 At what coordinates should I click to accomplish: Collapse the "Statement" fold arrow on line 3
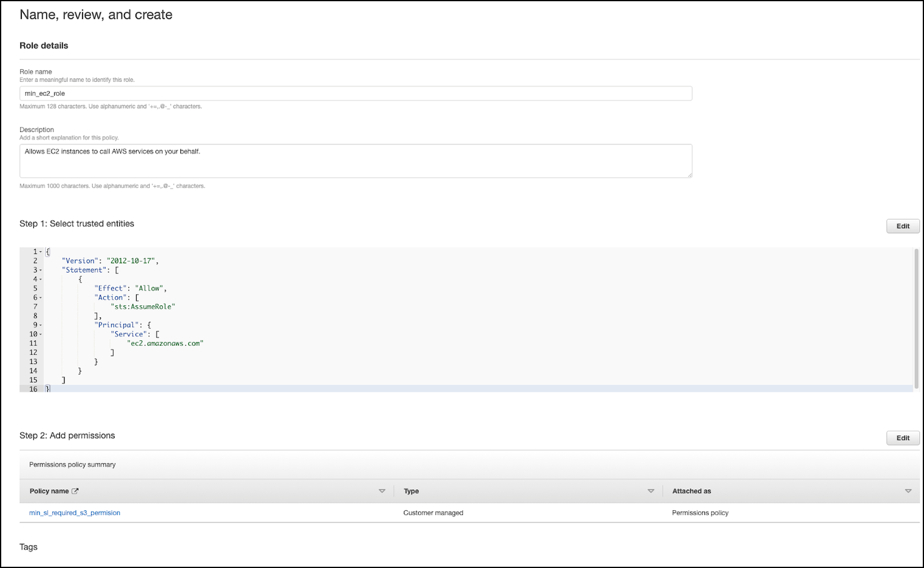41,270
